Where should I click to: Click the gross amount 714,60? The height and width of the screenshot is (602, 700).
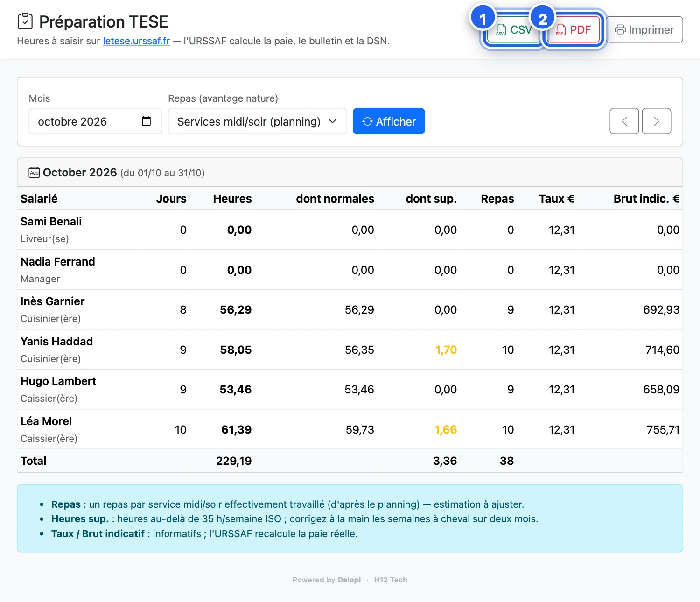[x=663, y=350]
